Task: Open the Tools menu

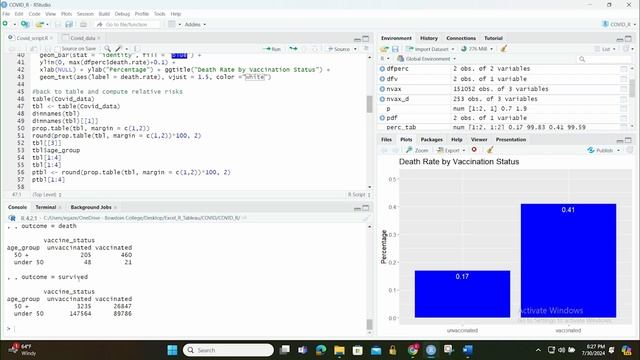Action: point(160,14)
